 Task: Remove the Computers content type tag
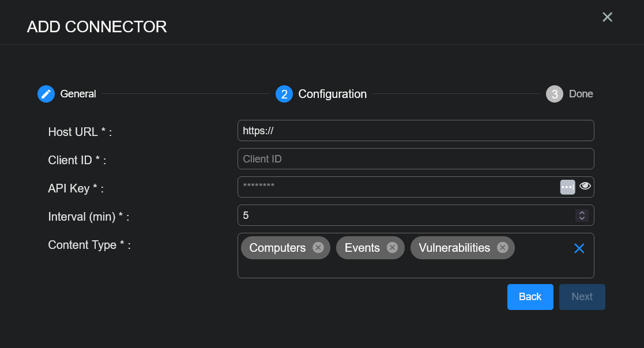click(318, 248)
